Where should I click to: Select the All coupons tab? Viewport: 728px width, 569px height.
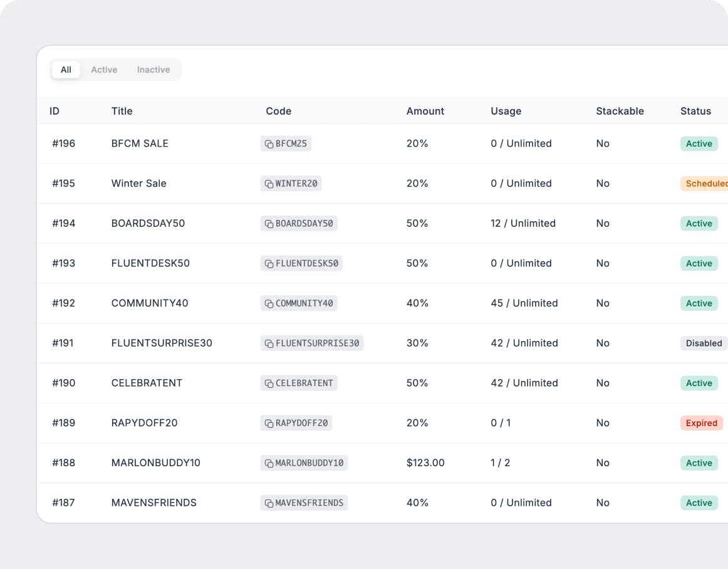point(66,70)
